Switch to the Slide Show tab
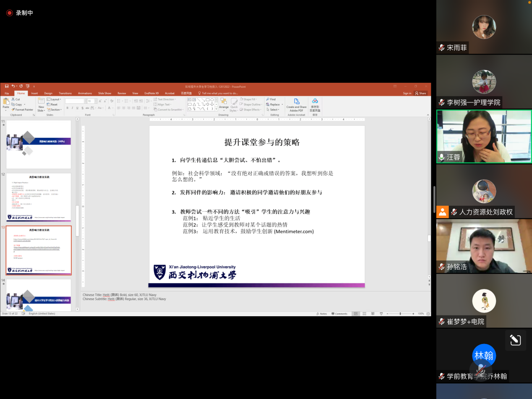The height and width of the screenshot is (399, 532). pos(105,93)
